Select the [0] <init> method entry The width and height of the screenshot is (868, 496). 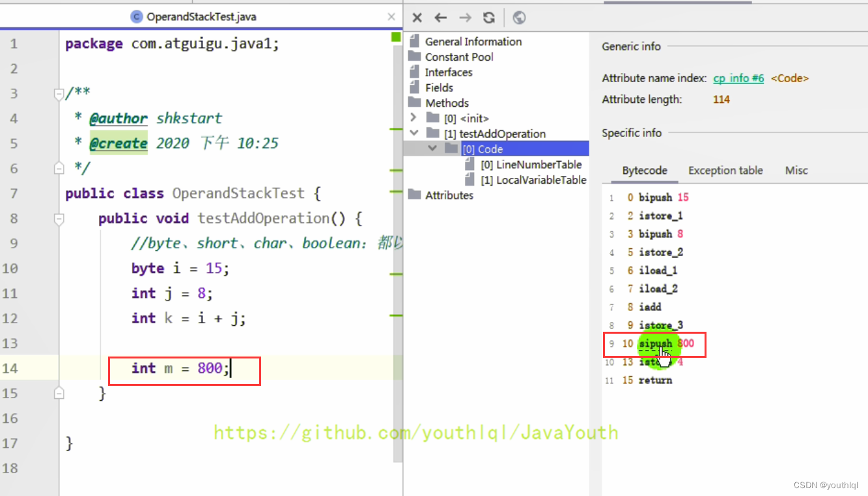pos(466,118)
